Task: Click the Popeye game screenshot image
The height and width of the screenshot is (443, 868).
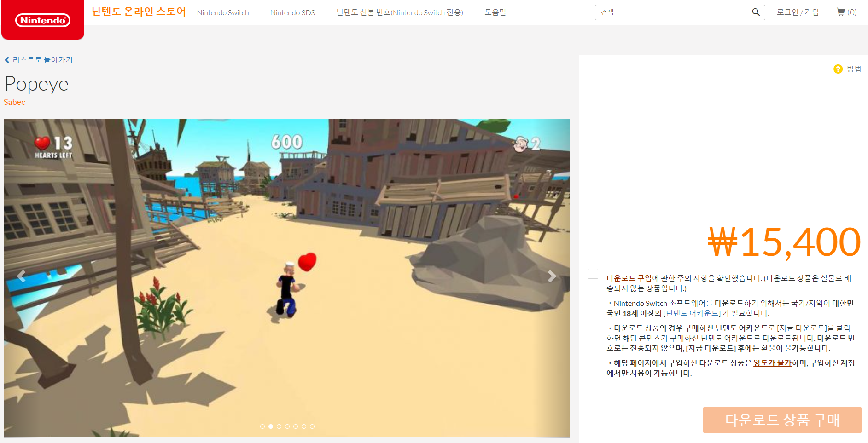Action: point(286,278)
